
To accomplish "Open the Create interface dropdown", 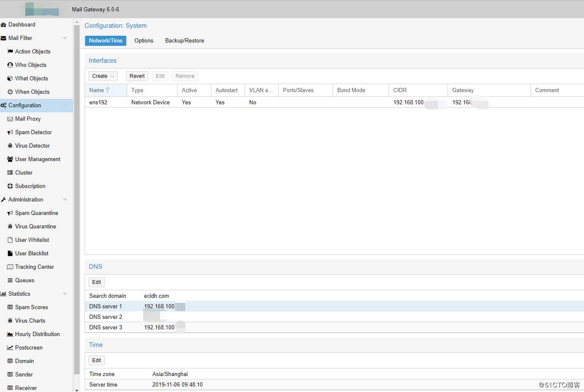I will 103,76.
